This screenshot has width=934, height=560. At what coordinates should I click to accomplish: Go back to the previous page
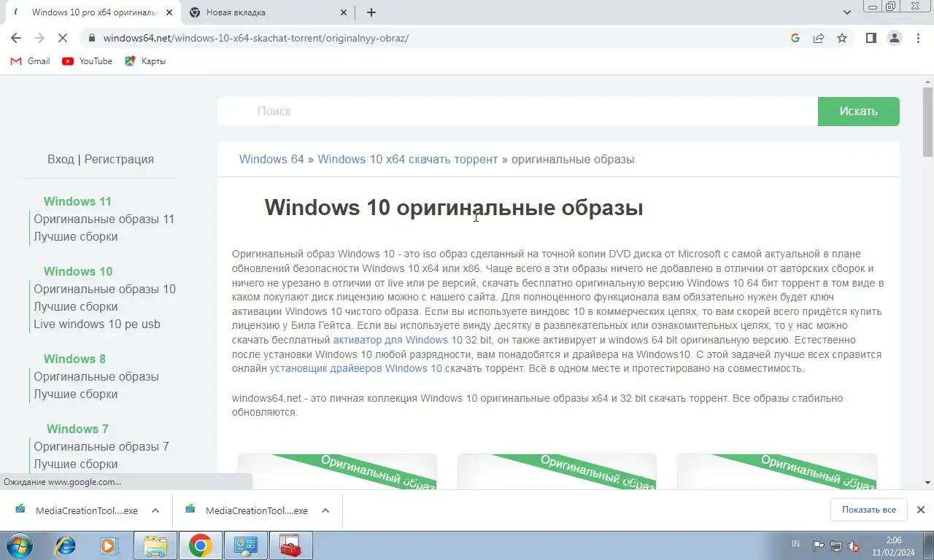[16, 38]
